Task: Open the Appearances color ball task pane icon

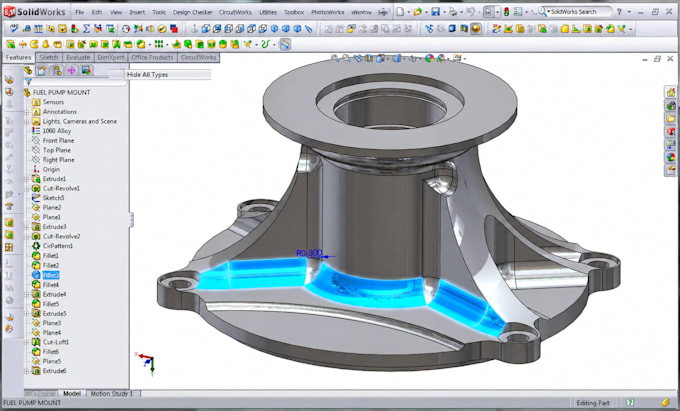Action: (x=670, y=157)
